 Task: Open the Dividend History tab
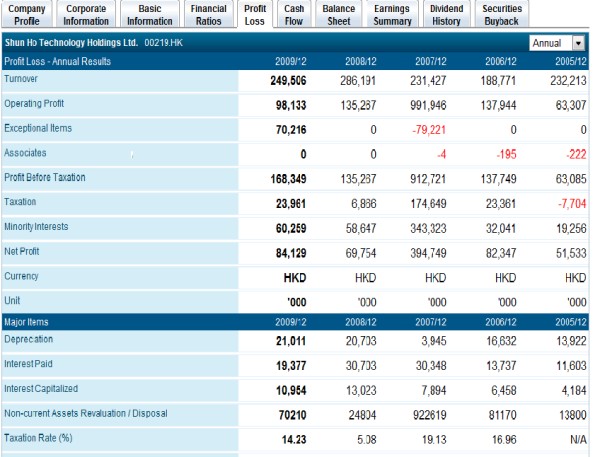point(447,15)
